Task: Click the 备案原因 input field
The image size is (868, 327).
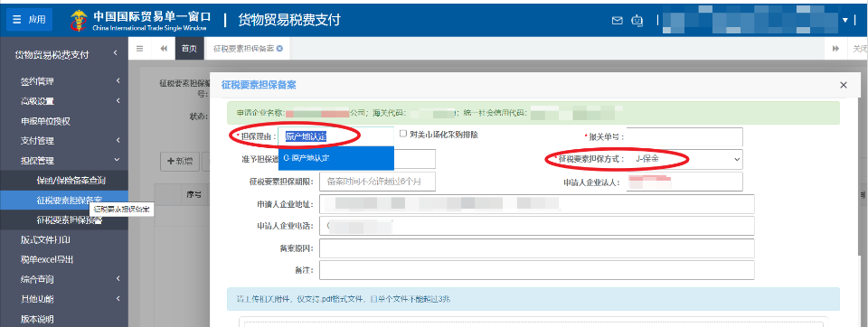Action: tap(536, 248)
